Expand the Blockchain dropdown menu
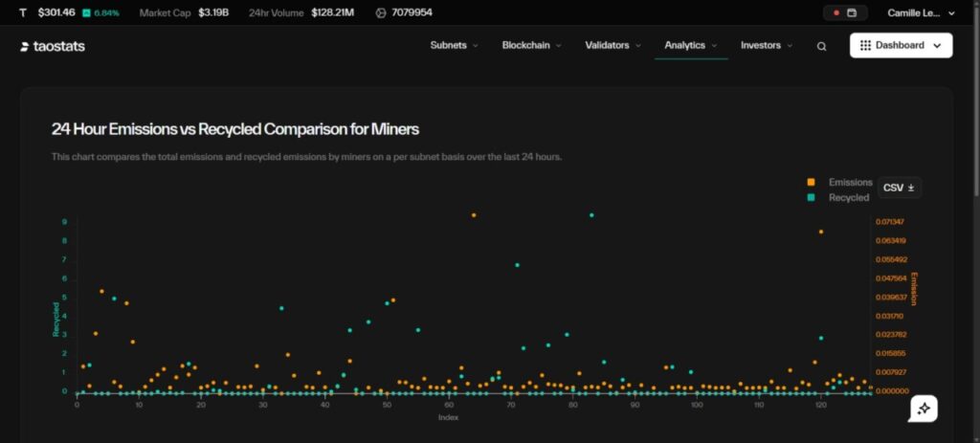The image size is (980, 443). [531, 45]
